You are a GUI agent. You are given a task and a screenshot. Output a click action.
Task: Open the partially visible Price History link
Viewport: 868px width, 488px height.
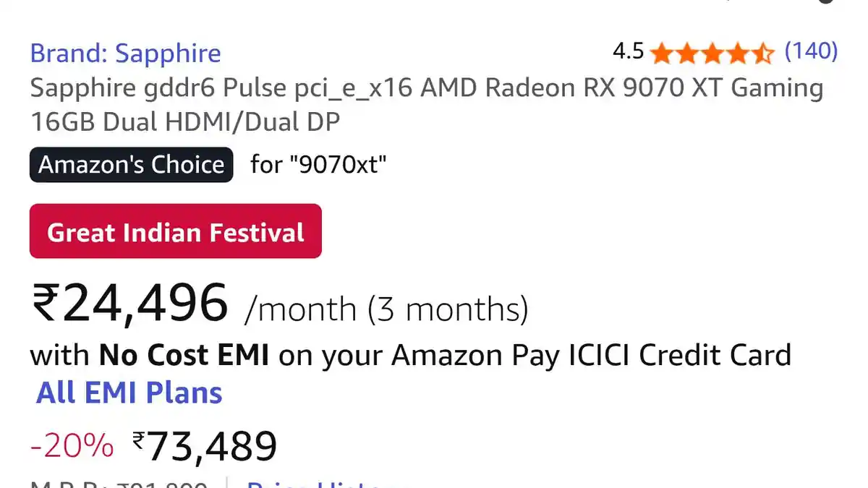pyautogui.click(x=322, y=483)
